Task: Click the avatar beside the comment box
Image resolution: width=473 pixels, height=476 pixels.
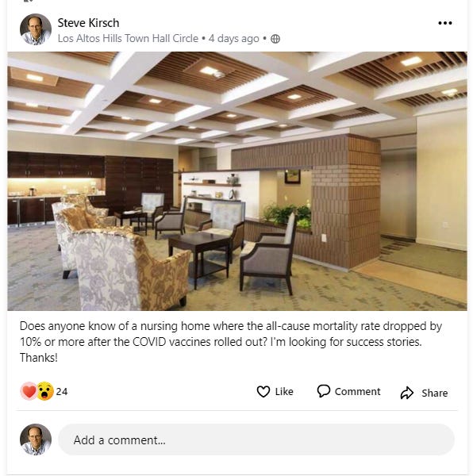Action: (36, 440)
